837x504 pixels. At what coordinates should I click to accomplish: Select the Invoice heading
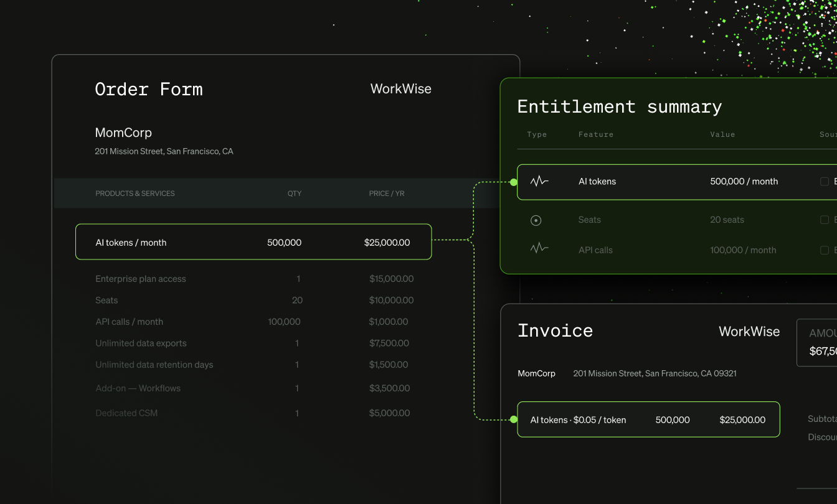coord(556,330)
